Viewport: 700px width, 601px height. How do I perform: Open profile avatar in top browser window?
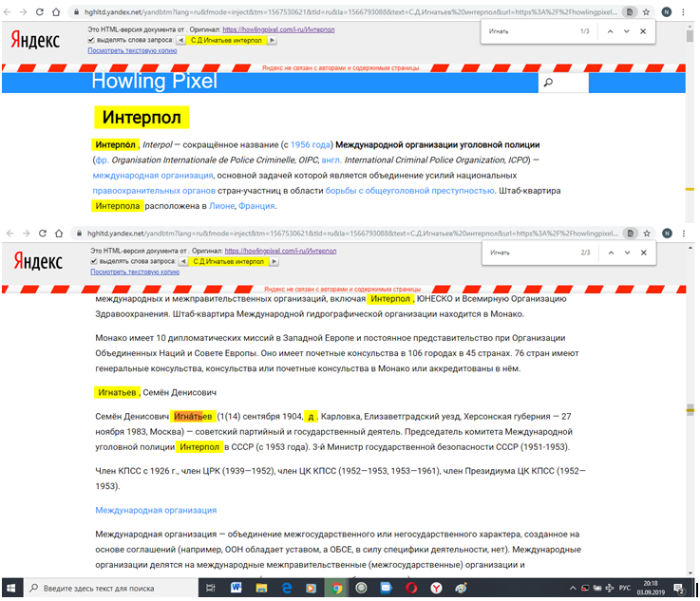pos(667,12)
